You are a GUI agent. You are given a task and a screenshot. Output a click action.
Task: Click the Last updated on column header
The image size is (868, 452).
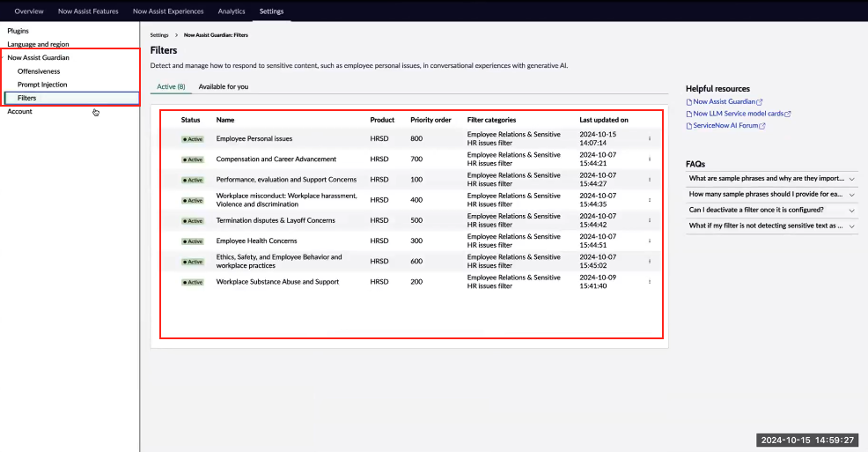point(603,120)
